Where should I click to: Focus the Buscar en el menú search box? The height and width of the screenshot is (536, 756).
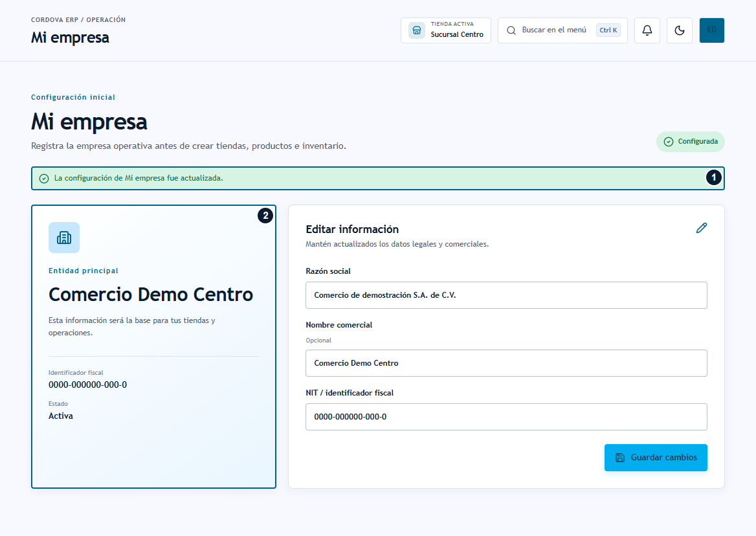562,30
